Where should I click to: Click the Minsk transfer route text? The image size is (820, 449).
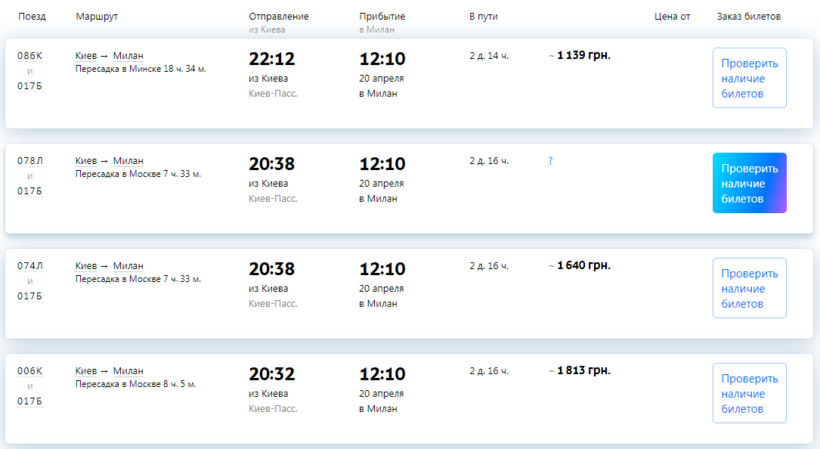141,69
